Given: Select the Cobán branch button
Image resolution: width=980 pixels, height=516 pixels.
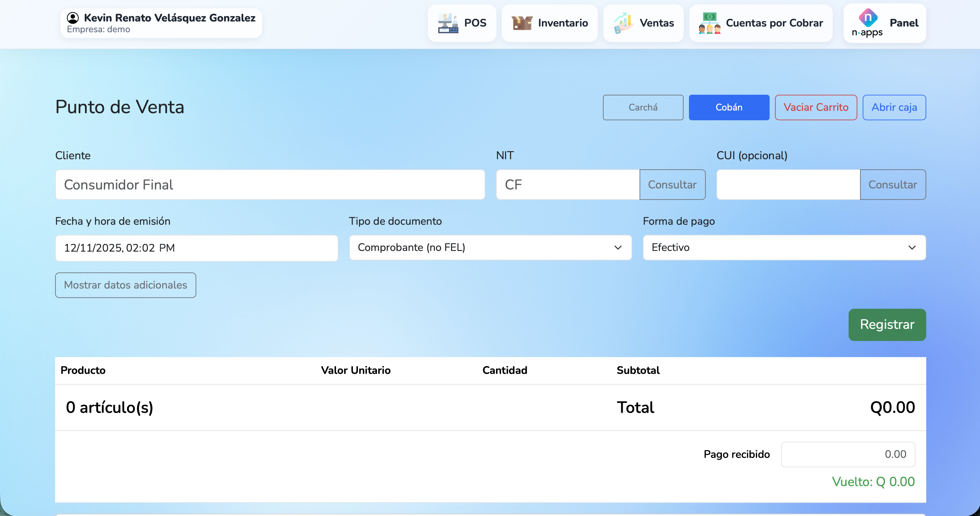Looking at the screenshot, I should click(x=729, y=107).
